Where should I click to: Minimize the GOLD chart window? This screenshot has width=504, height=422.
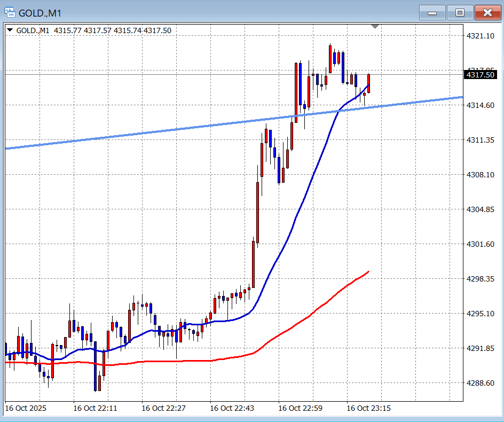pyautogui.click(x=432, y=13)
